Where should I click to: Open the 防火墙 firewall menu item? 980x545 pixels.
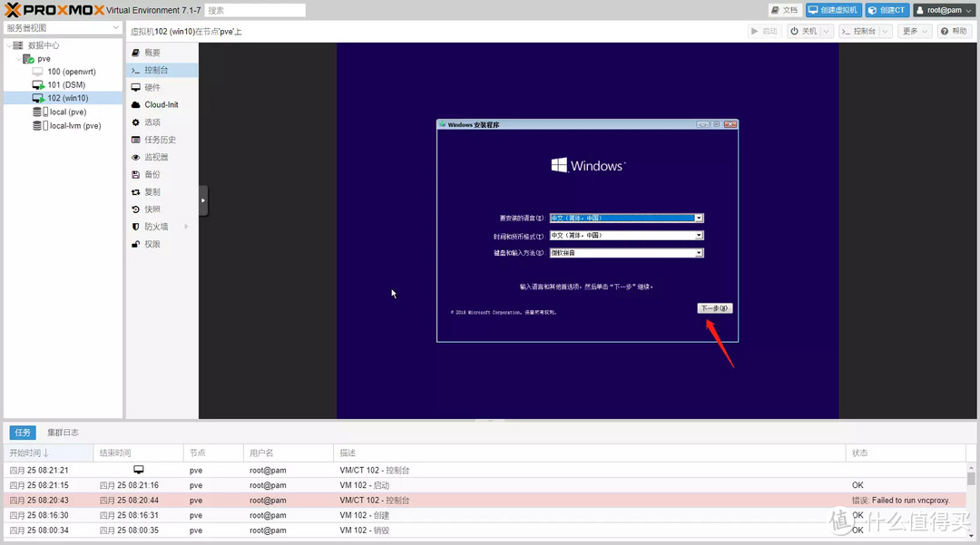pos(156,227)
